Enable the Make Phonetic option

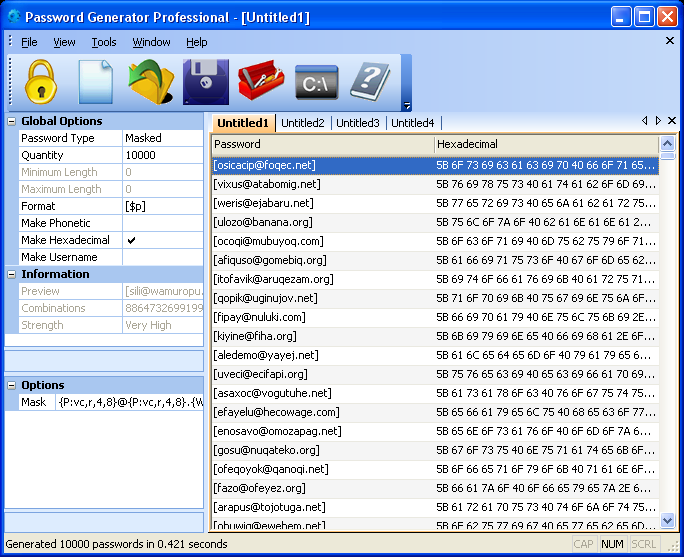pos(163,223)
